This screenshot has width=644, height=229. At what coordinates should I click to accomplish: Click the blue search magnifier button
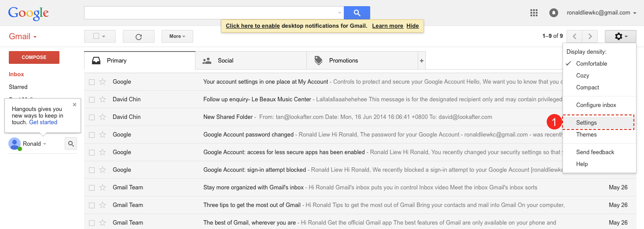point(357,13)
